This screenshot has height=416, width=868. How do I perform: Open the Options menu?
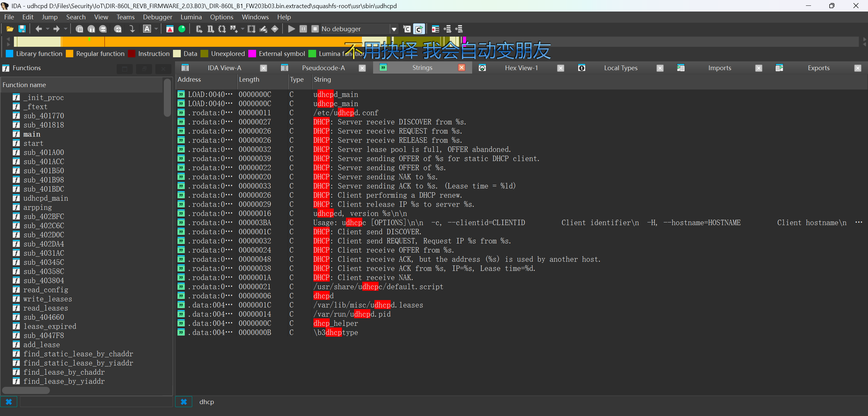[221, 17]
